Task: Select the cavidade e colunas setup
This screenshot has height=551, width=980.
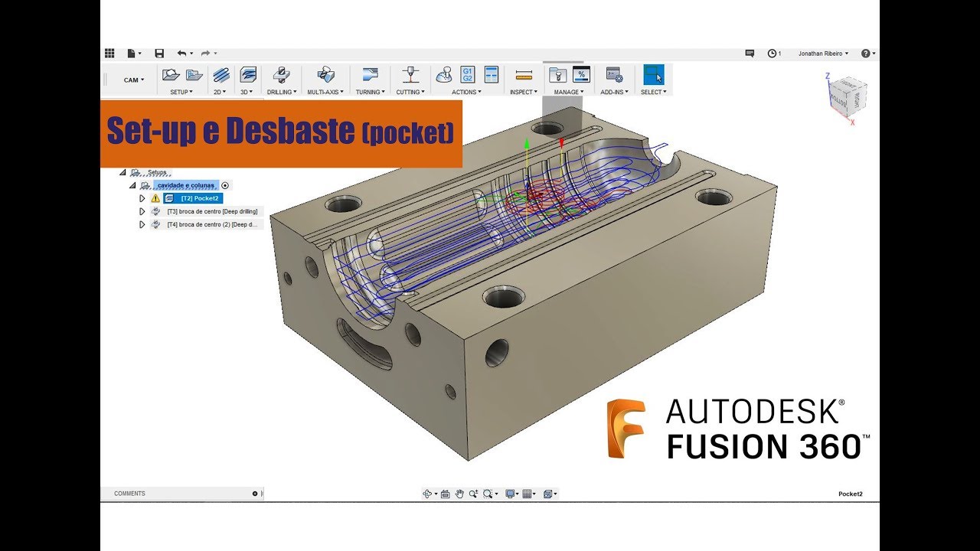Action: tap(185, 185)
